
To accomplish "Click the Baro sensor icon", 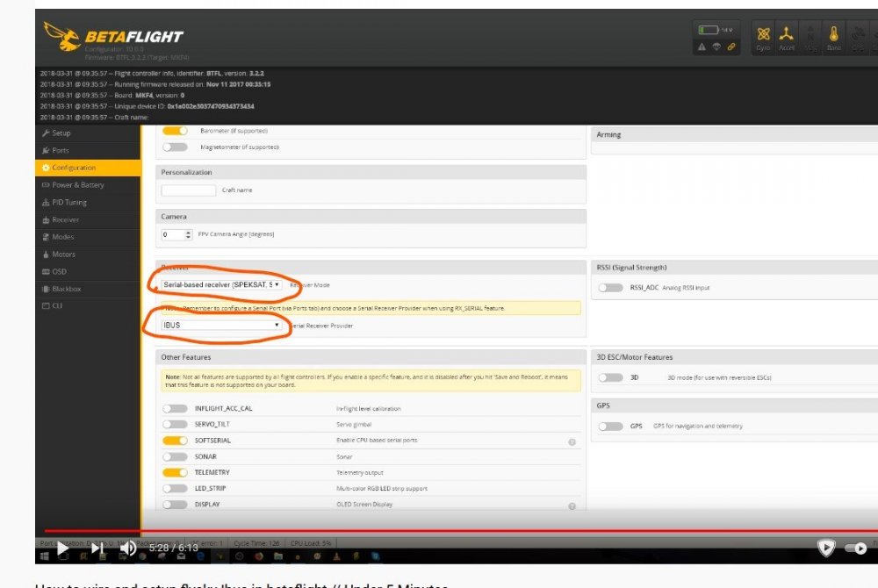I will coord(833,37).
